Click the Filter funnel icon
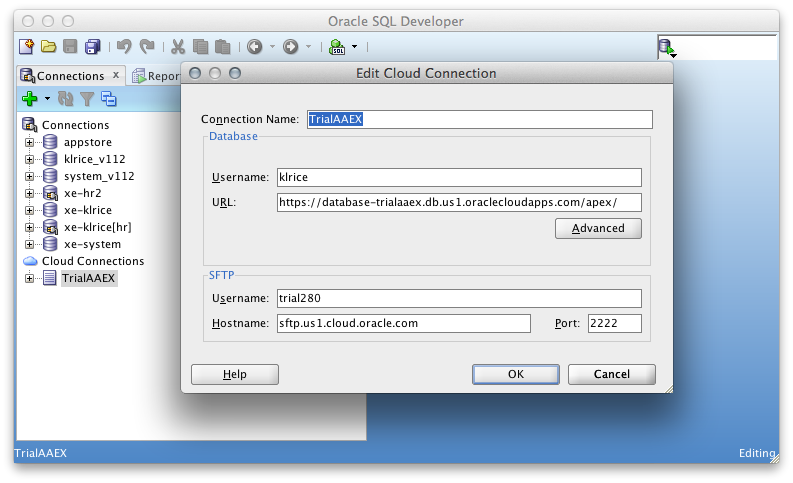The width and height of the screenshot is (793, 483). [x=87, y=99]
